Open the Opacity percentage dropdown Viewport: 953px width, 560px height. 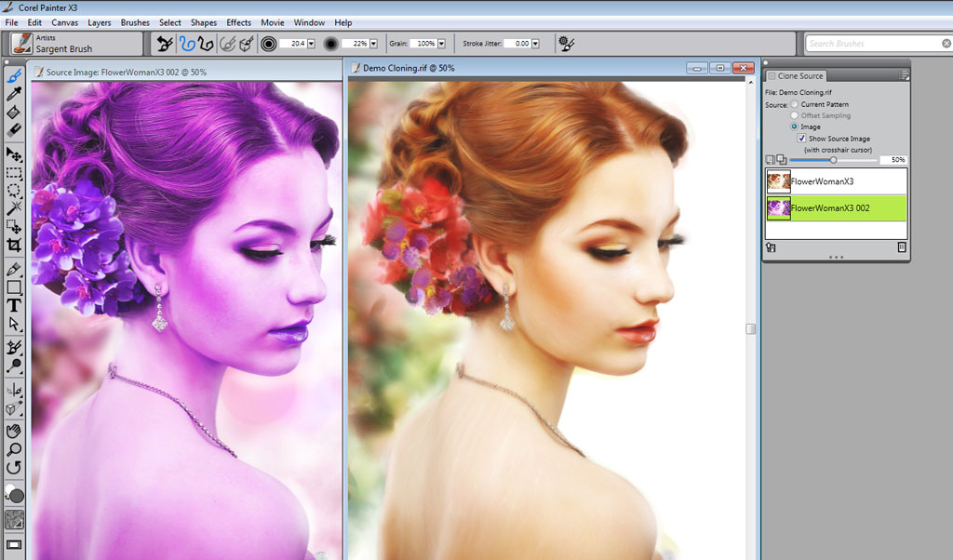tap(371, 43)
